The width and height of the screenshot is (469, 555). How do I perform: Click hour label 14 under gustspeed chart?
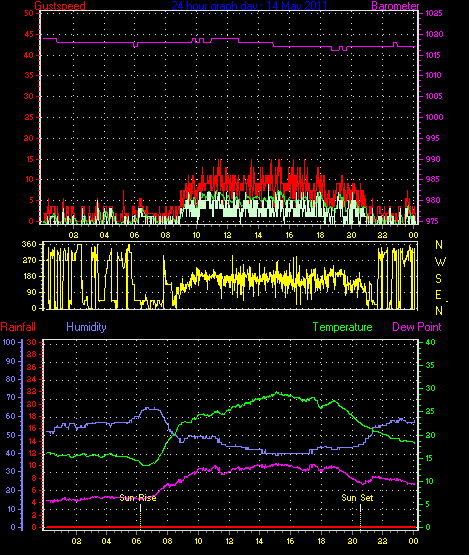[x=258, y=235]
